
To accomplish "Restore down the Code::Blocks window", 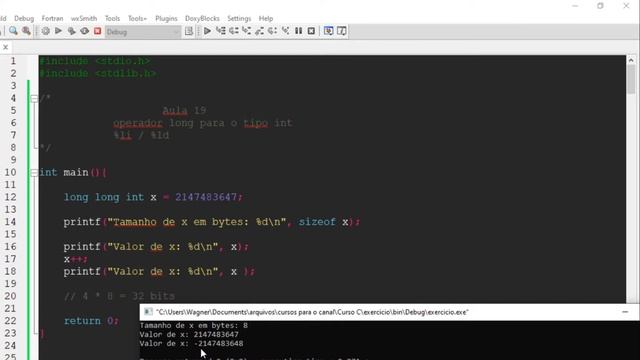I will click(600, 6).
